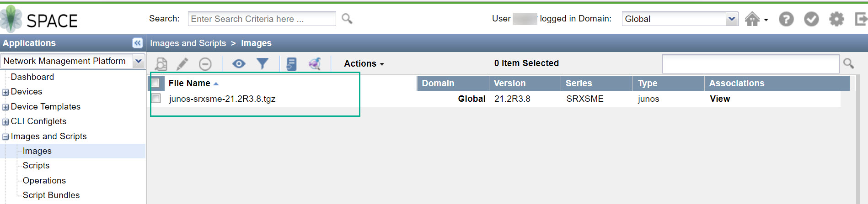Viewport: 868px width, 204px height.
Task: Open the help question mark icon
Action: point(786,19)
